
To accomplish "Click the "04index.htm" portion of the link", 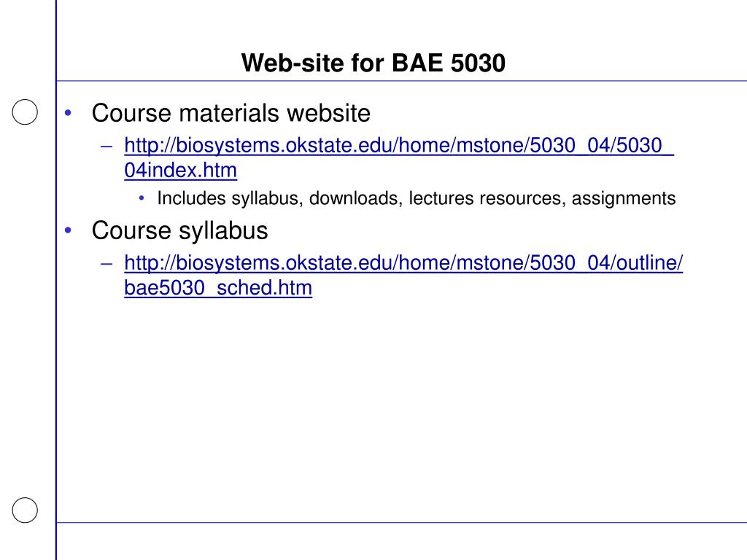I will click(x=181, y=170).
